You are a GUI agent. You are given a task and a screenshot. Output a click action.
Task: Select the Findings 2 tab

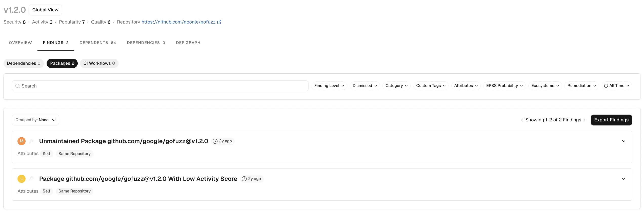56,43
